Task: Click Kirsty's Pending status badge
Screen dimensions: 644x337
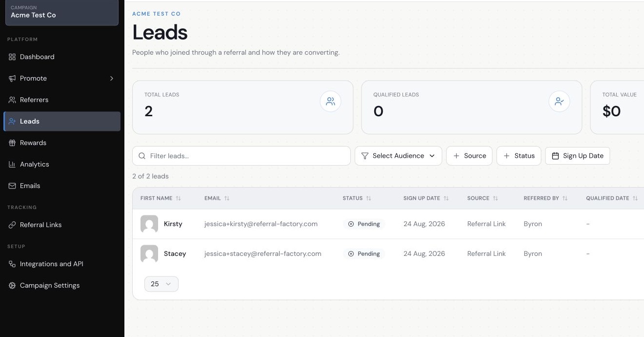Action: pyautogui.click(x=364, y=224)
